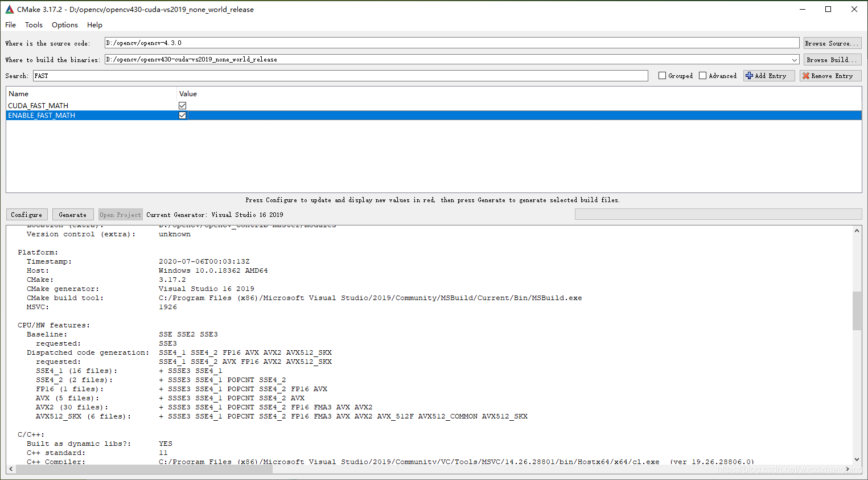This screenshot has height=480, width=868.
Task: Click the source code path field
Action: [x=452, y=43]
